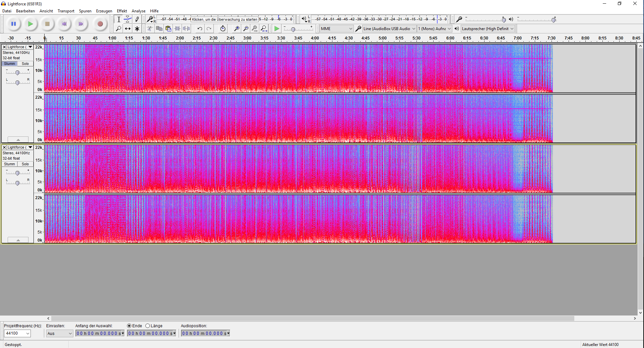The image size is (644, 348).
Task: Close the top Lightforce track with X
Action: [4, 47]
